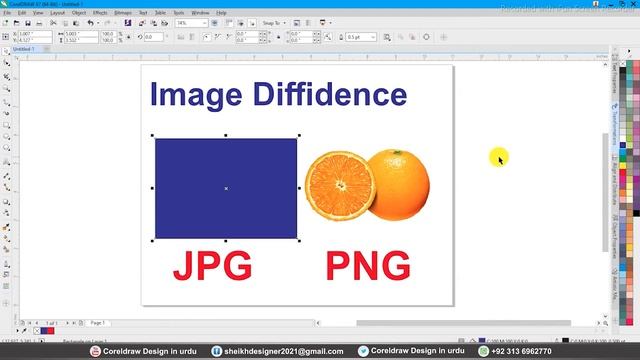Select the Text tool in the toolbox
This screenshot has width=640, height=360.
click(x=6, y=162)
